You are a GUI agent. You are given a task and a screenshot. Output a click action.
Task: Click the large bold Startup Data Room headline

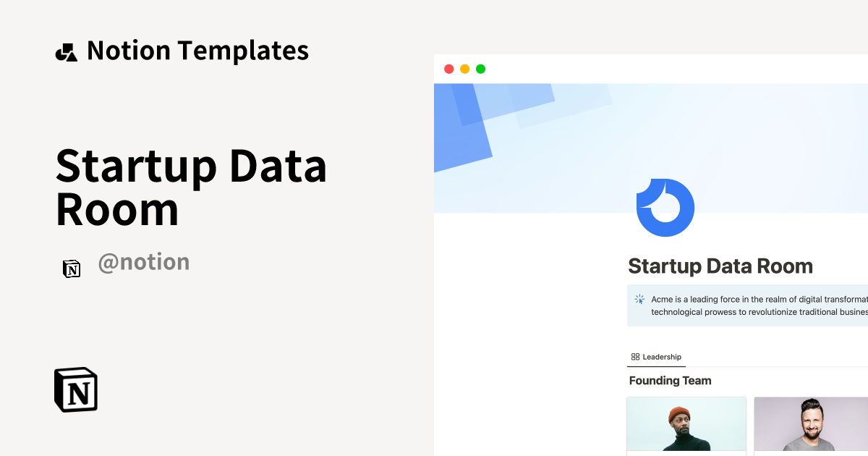click(191, 187)
